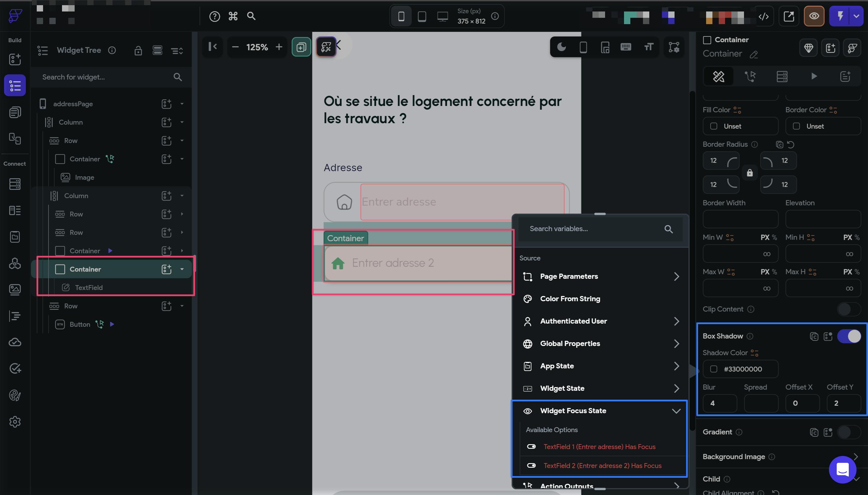This screenshot has height=495, width=868.
Task: Open settings gear in left sidebar
Action: click(x=15, y=421)
